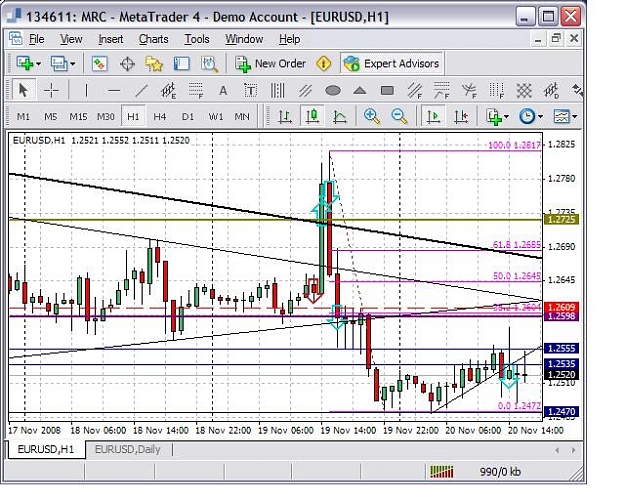This screenshot has width=625, height=500.
Task: Open the Charts menu
Action: pyautogui.click(x=153, y=39)
